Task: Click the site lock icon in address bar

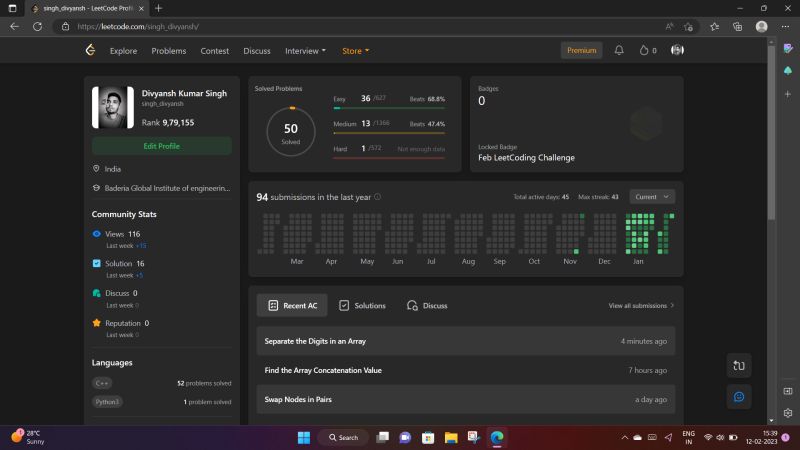Action: click(65, 27)
